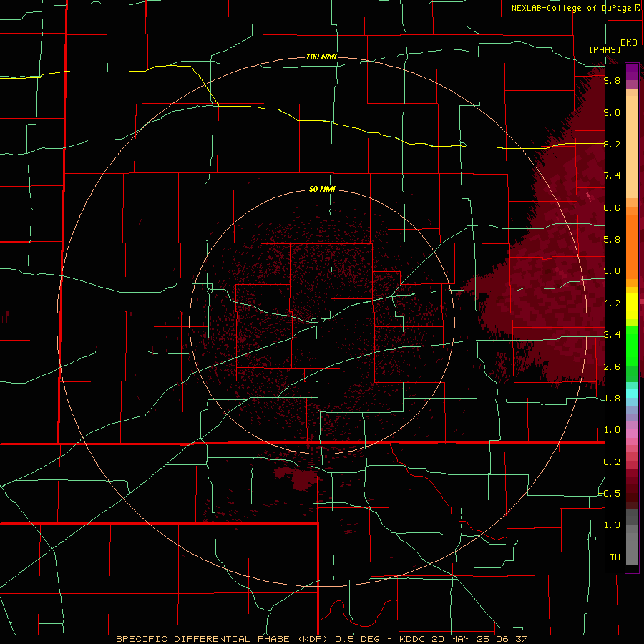Click the 9.0 scale value

coord(612,112)
